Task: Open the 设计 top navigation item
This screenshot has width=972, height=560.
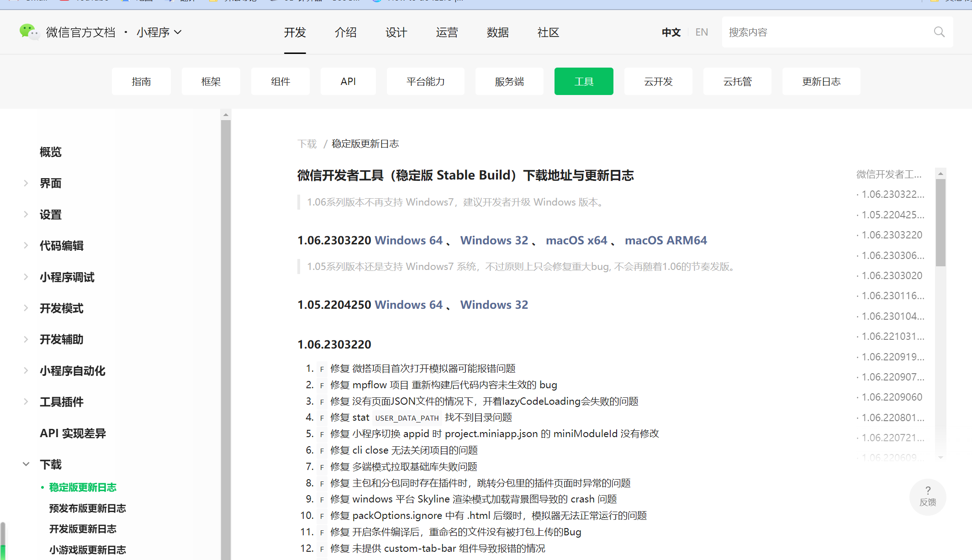Action: [396, 32]
